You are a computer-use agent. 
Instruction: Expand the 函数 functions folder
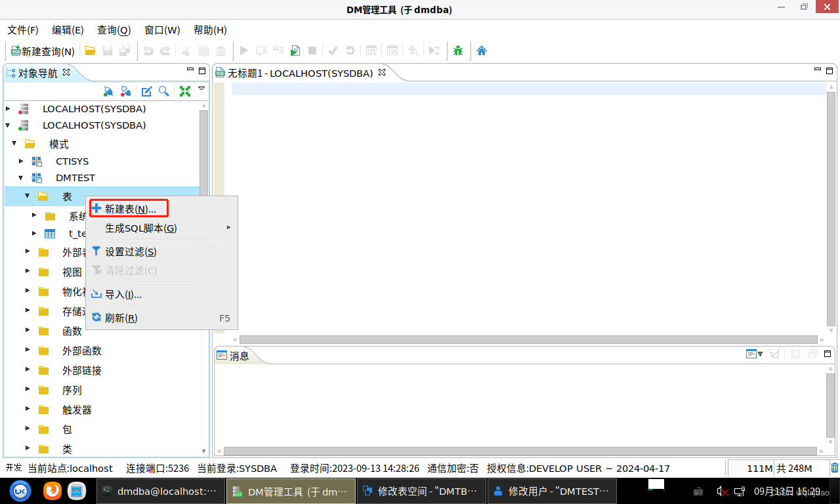pyautogui.click(x=28, y=330)
